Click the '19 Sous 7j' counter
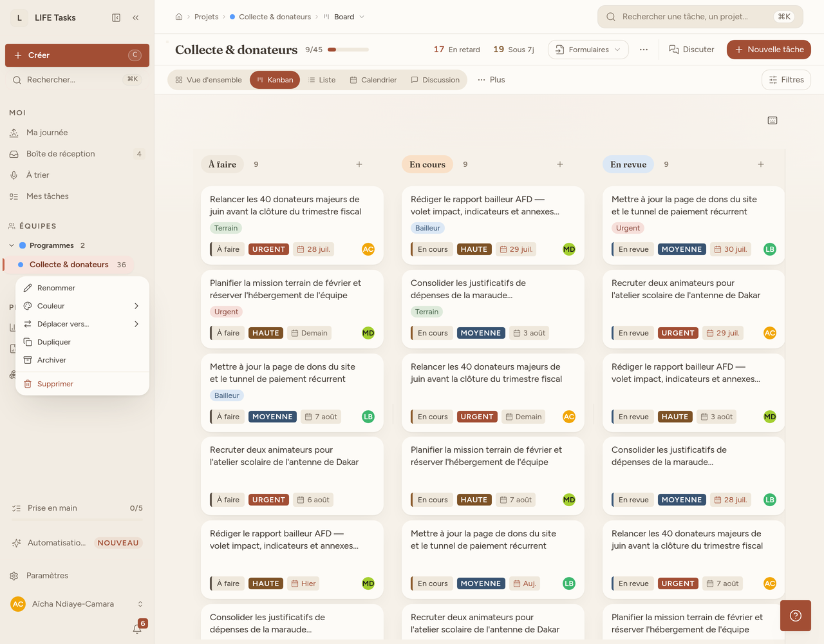 coord(514,50)
